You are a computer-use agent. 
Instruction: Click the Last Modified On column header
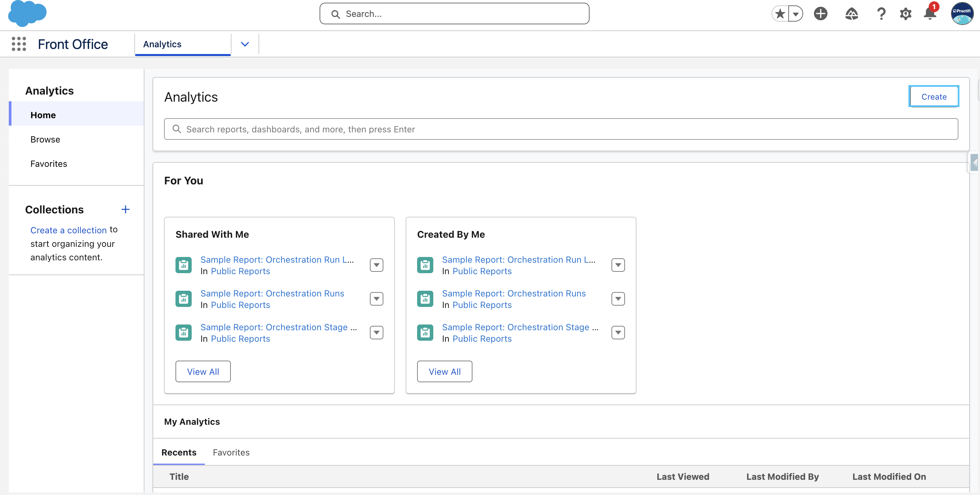pyautogui.click(x=889, y=477)
